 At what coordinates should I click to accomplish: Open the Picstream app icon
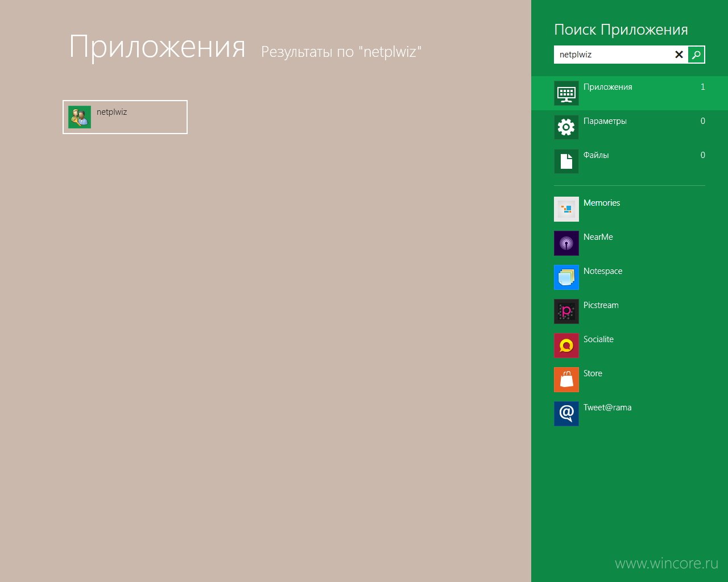click(x=566, y=311)
